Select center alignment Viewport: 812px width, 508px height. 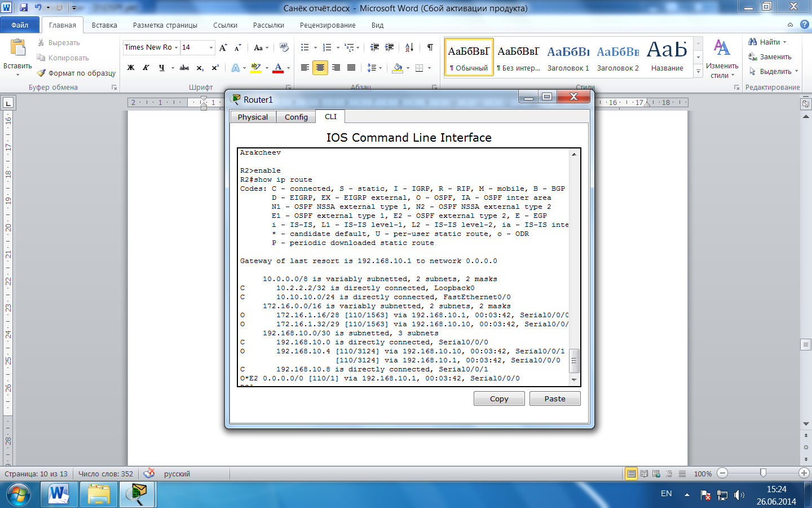(x=320, y=68)
